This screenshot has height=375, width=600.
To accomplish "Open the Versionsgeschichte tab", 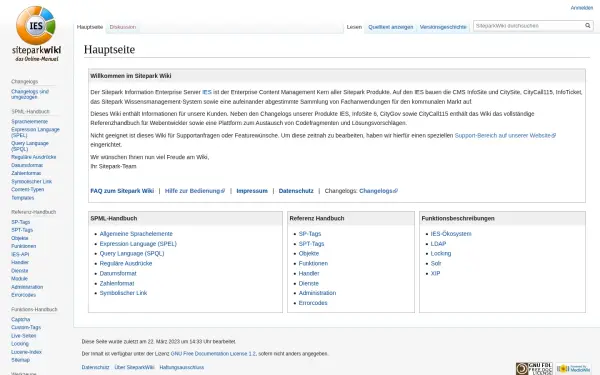I will point(443,27).
